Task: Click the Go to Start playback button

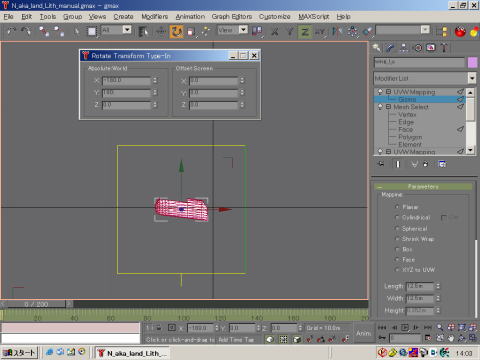Action: pyautogui.click(x=382, y=327)
